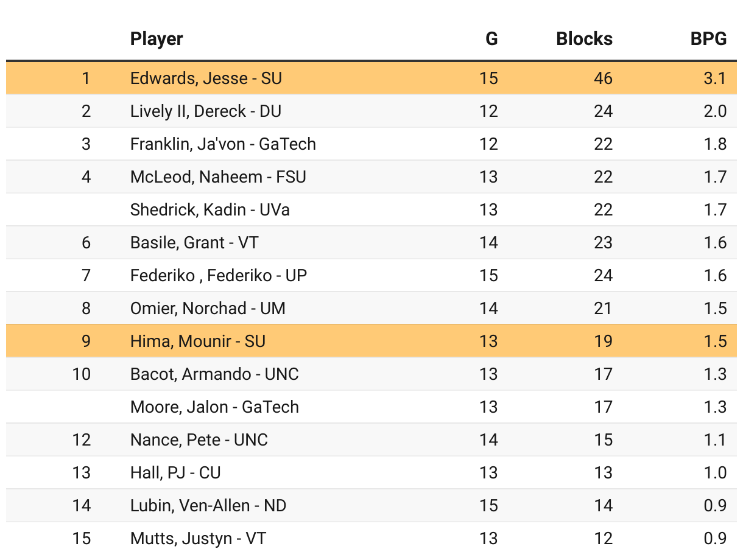The width and height of the screenshot is (743, 560).
Task: Open Federiko, Federiko - UP entry
Action: coord(218,275)
